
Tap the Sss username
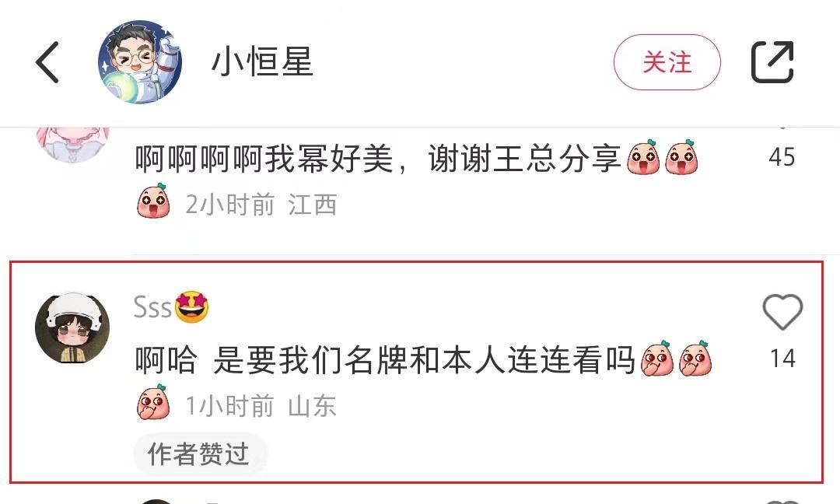[x=152, y=307]
